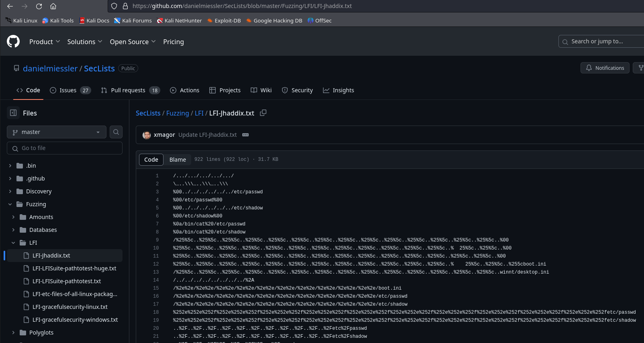Open SecLists repository link in header
The height and width of the screenshot is (343, 644).
(x=99, y=69)
